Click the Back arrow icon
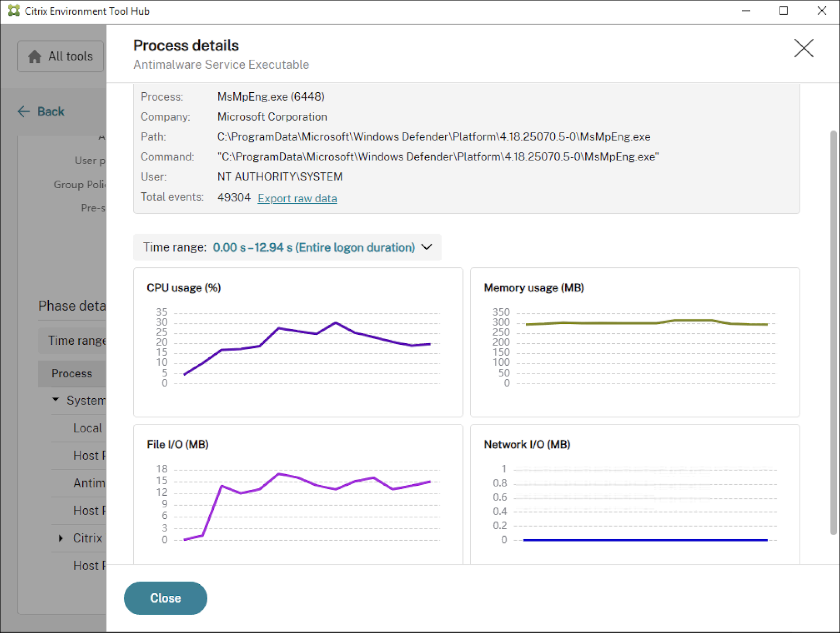840x633 pixels. (x=24, y=112)
